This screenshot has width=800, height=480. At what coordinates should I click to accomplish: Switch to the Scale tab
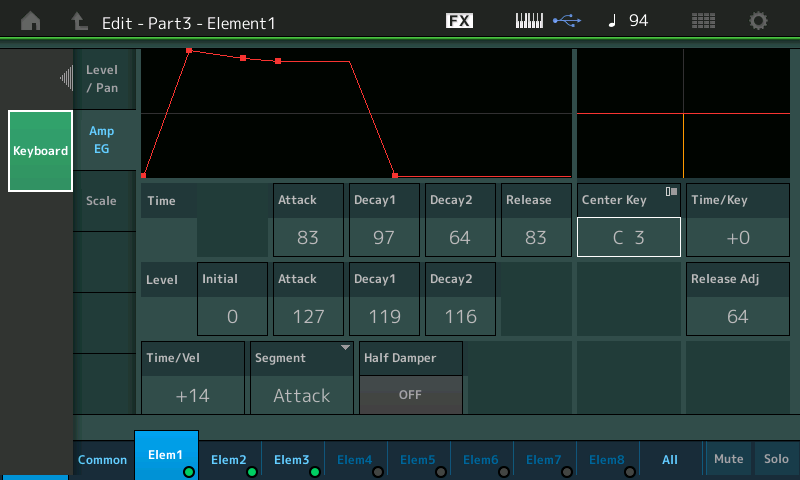pyautogui.click(x=102, y=201)
